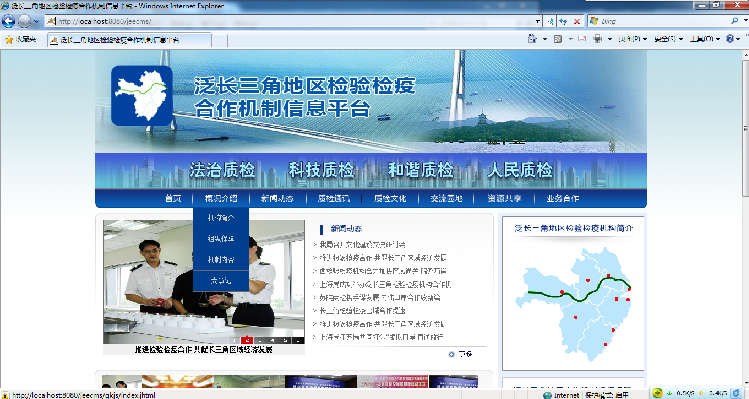This screenshot has height=399, width=749.
Task: Select the red highlighted slideshow indicator
Action: pos(247,340)
